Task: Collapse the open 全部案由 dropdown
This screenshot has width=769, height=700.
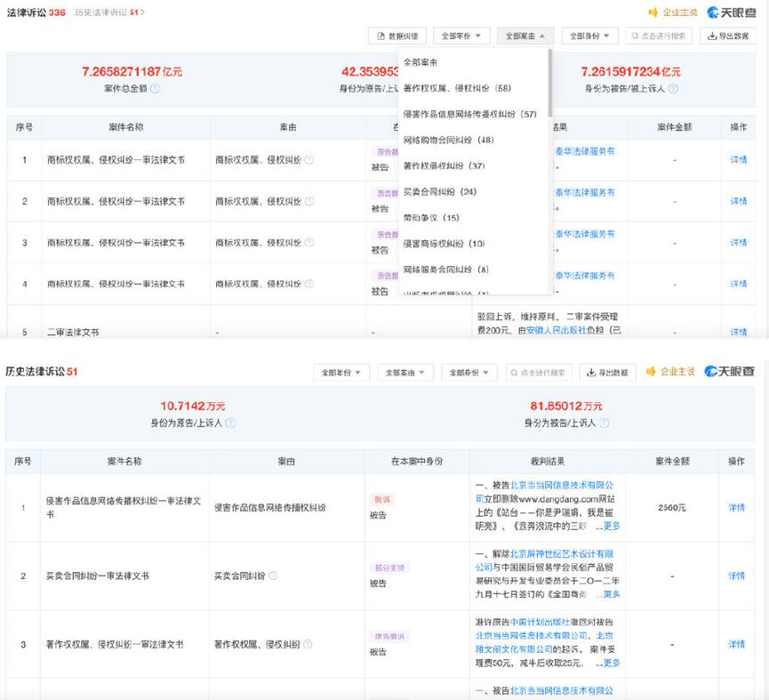Action: pyautogui.click(x=522, y=36)
